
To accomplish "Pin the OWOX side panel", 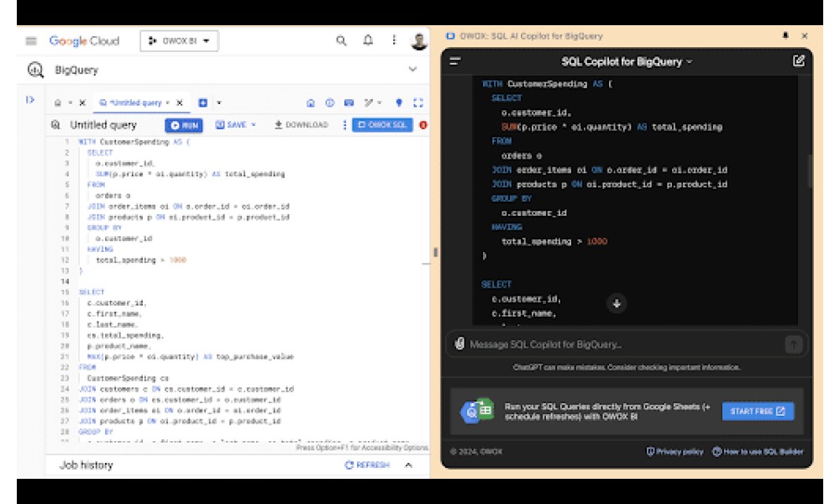I will (785, 35).
